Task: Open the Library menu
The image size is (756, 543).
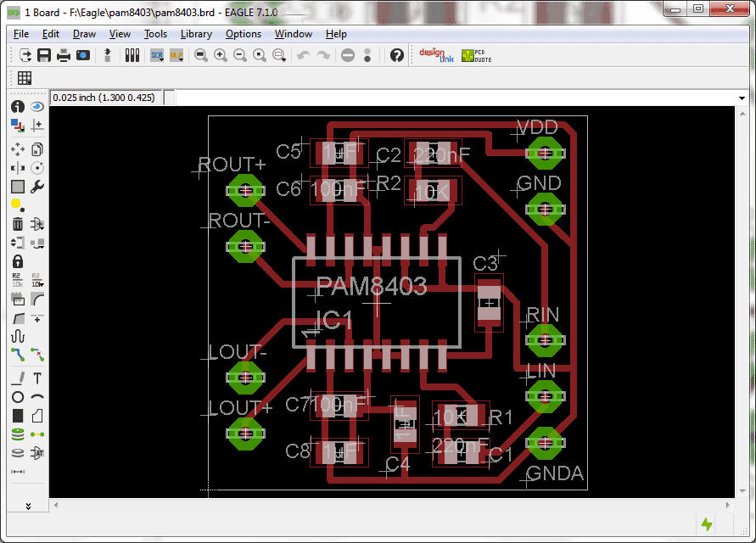Action: click(196, 34)
